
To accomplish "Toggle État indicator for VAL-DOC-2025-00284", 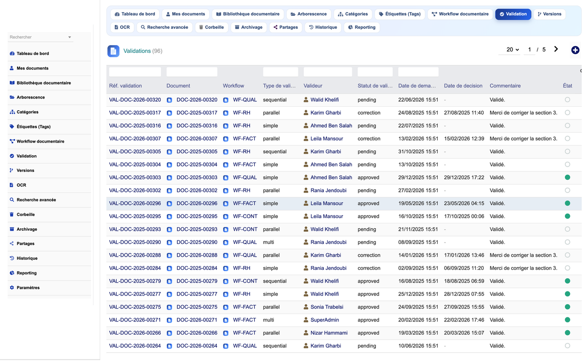I will (x=567, y=268).
